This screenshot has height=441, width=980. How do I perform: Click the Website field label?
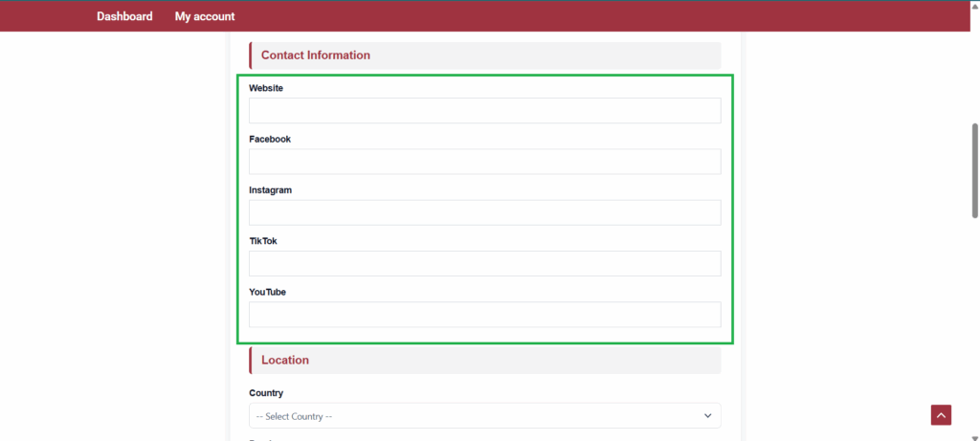(x=266, y=88)
